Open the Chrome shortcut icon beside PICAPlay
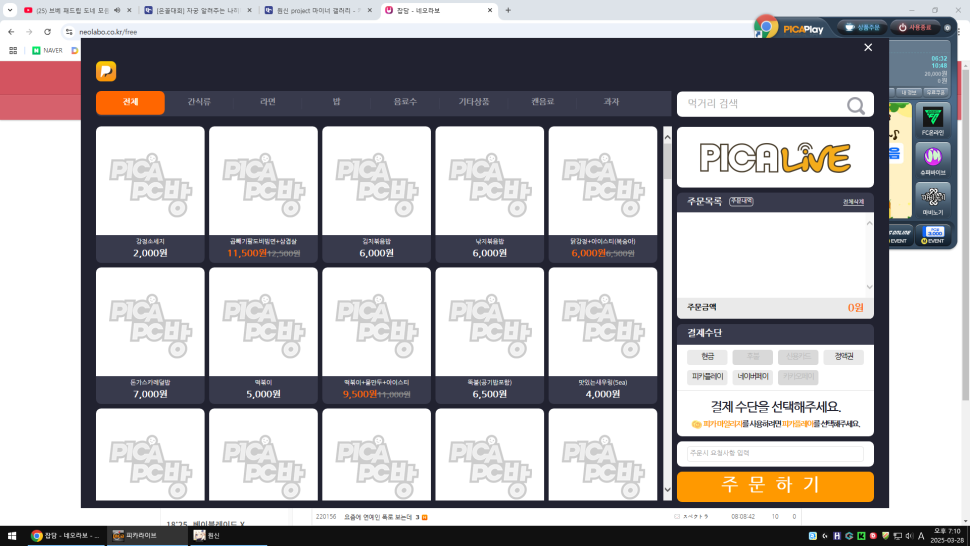970x546 pixels. [766, 27]
